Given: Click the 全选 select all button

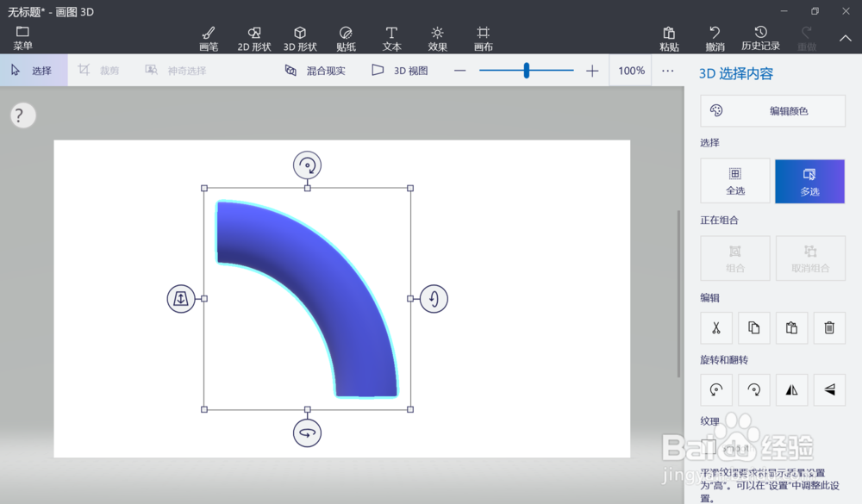Looking at the screenshot, I should 735,181.
